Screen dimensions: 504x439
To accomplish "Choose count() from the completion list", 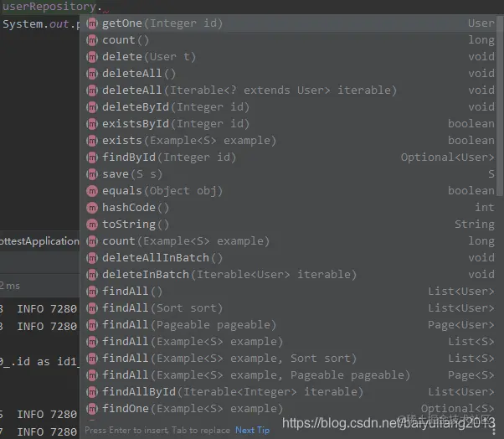I will coord(290,40).
